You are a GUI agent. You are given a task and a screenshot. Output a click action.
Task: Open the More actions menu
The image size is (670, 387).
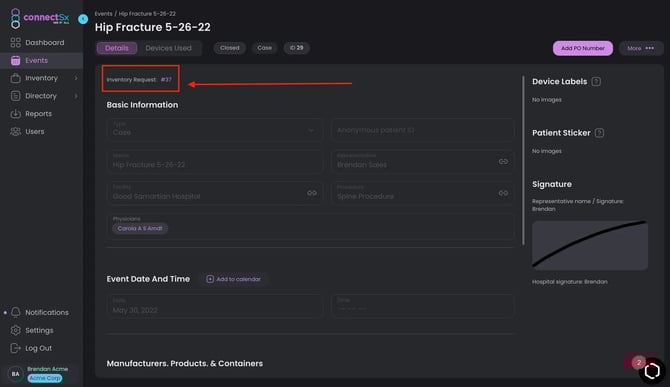(640, 48)
